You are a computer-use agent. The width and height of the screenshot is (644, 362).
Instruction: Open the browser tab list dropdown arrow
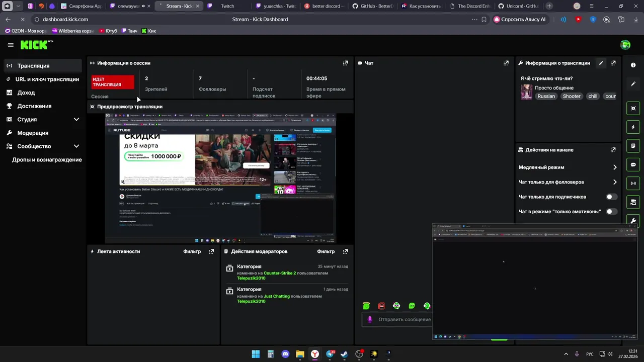tap(18, 6)
